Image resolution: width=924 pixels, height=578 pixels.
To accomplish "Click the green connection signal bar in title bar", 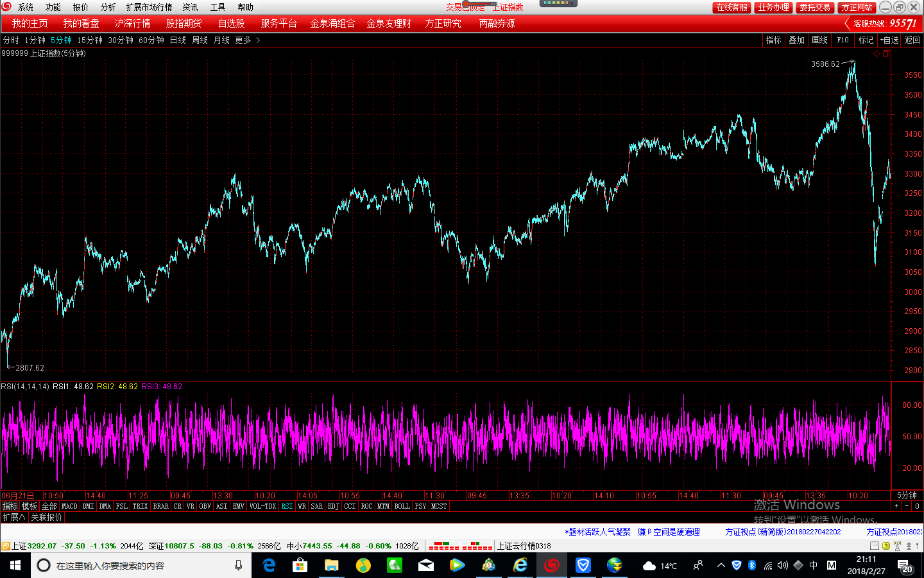I will coord(558,3).
